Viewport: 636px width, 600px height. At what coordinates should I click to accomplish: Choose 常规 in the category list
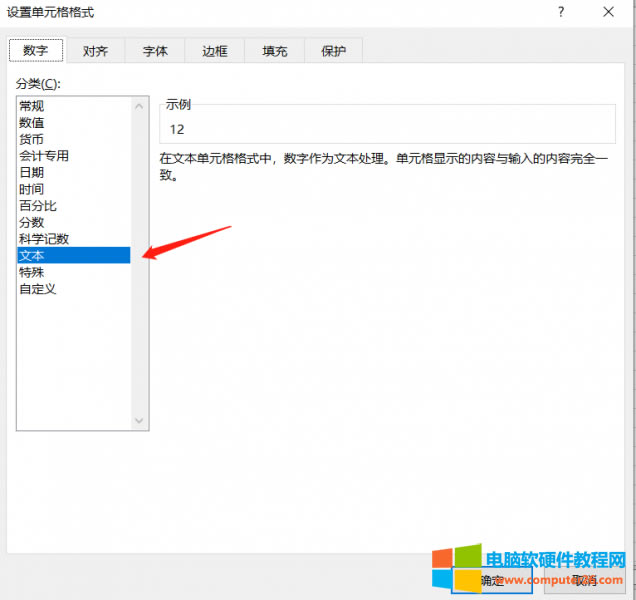[32, 106]
